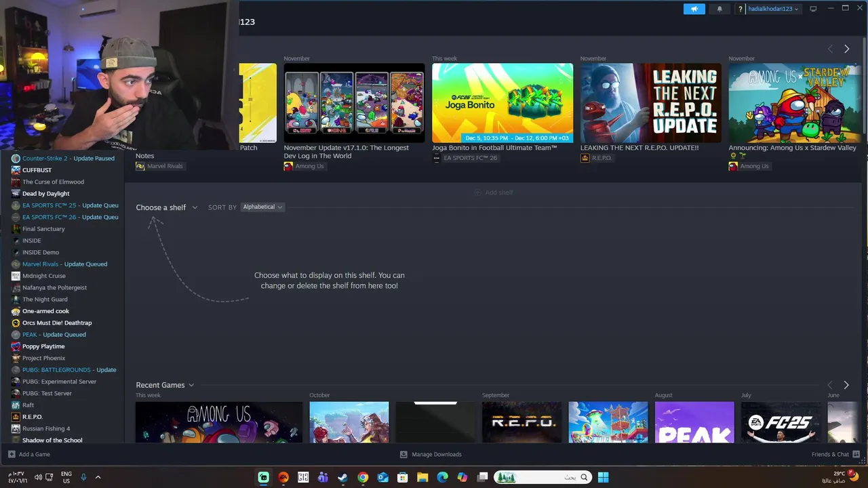Open Steam from the Windows taskbar
Image resolution: width=868 pixels, height=488 pixels.
[x=343, y=477]
